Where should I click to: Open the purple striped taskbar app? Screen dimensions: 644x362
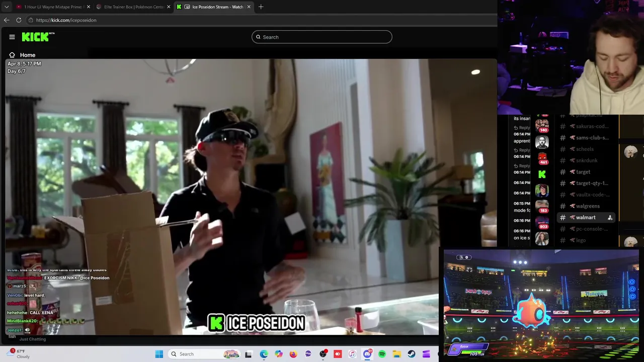click(426, 354)
